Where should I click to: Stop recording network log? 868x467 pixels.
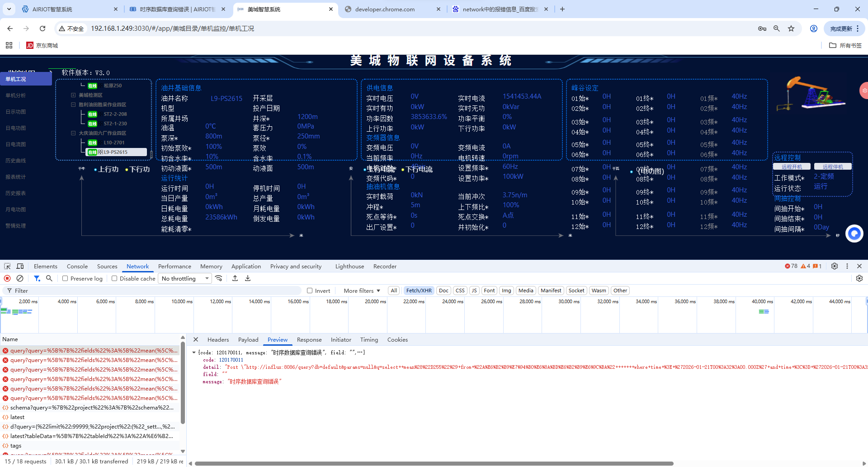click(7, 278)
